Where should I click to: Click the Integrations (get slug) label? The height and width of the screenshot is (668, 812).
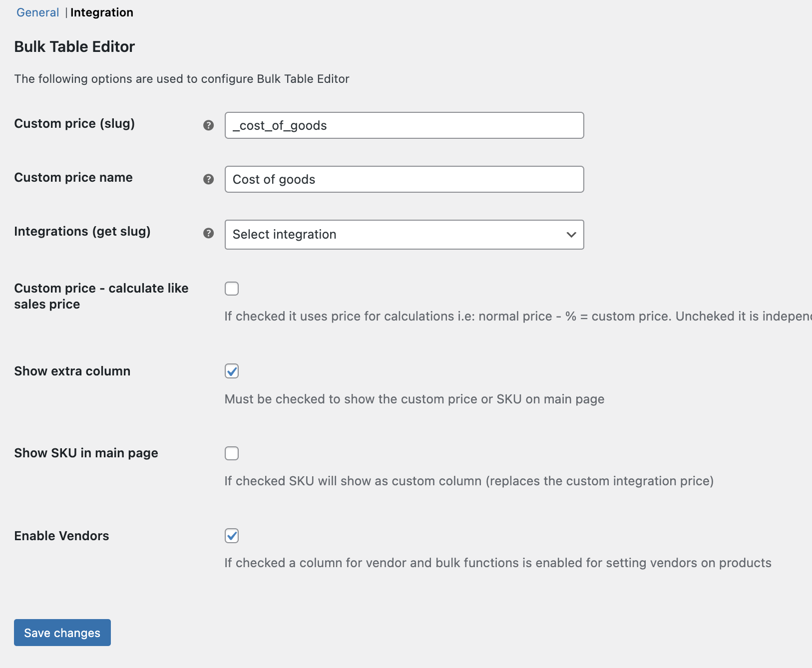point(82,231)
